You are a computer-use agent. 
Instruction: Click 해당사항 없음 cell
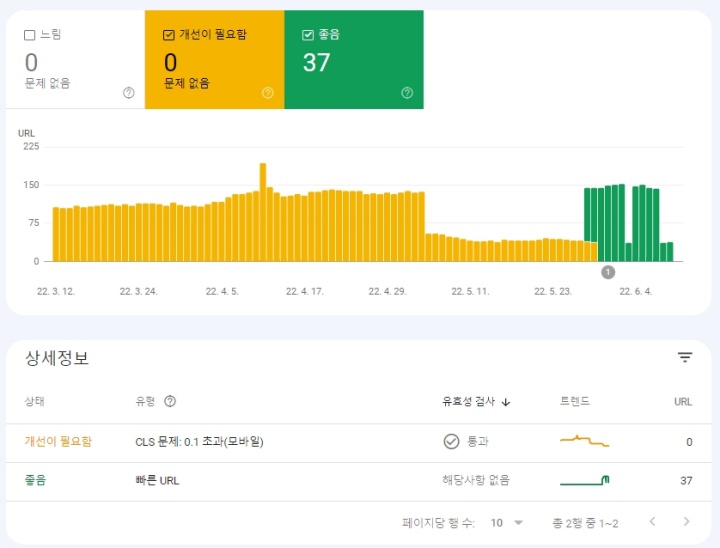(x=476, y=480)
